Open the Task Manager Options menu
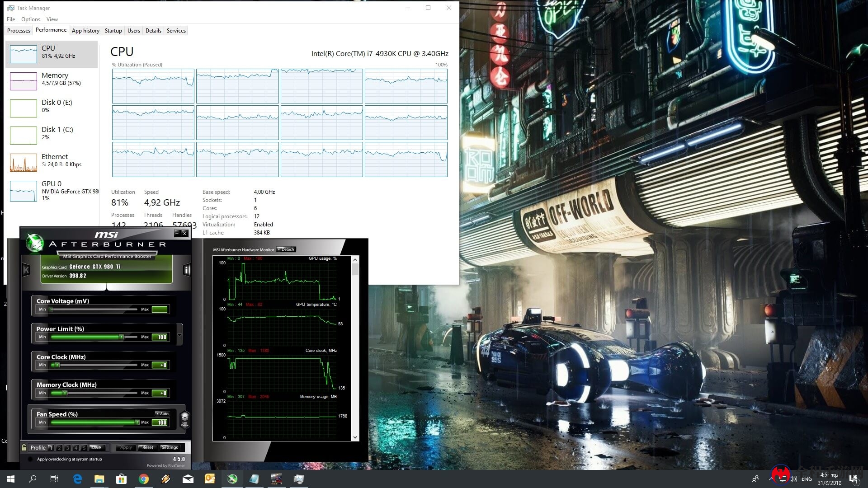The height and width of the screenshot is (488, 868). click(31, 19)
